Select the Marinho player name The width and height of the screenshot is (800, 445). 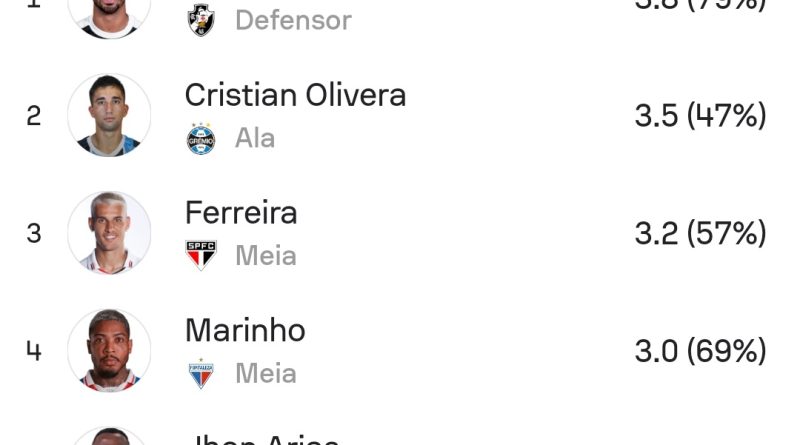click(x=245, y=330)
